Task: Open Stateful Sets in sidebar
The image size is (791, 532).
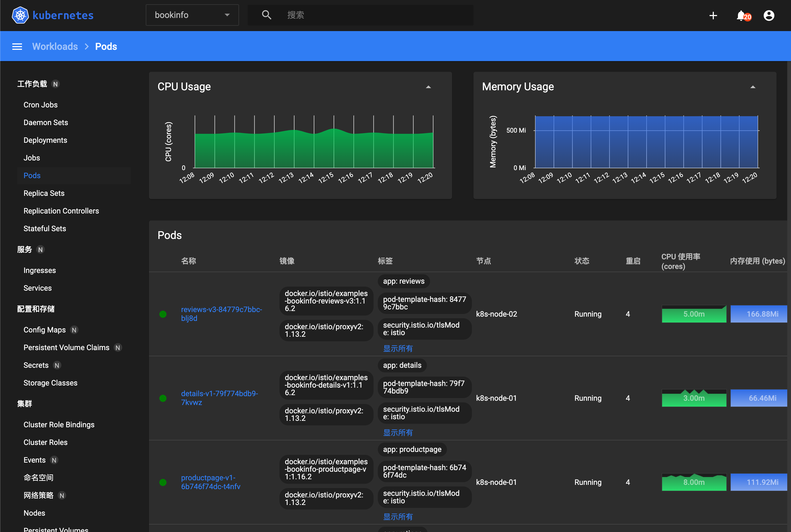Action: point(45,228)
